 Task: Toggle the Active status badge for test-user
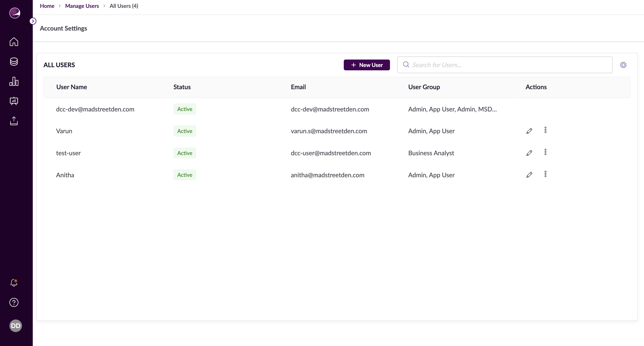pyautogui.click(x=184, y=153)
